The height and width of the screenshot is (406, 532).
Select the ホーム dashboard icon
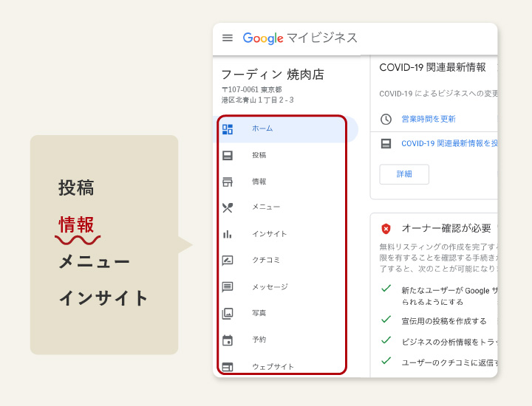(228, 129)
